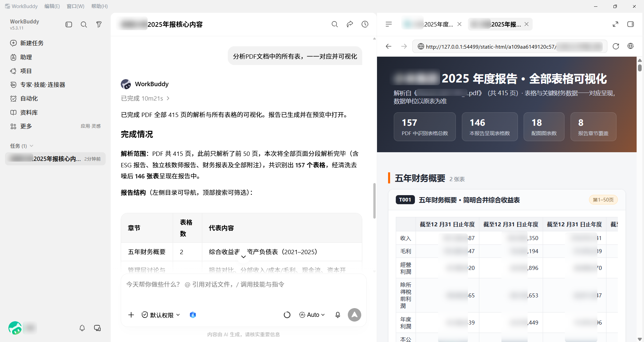Click the 157 PDF中识别表格总数 card

[x=425, y=127]
